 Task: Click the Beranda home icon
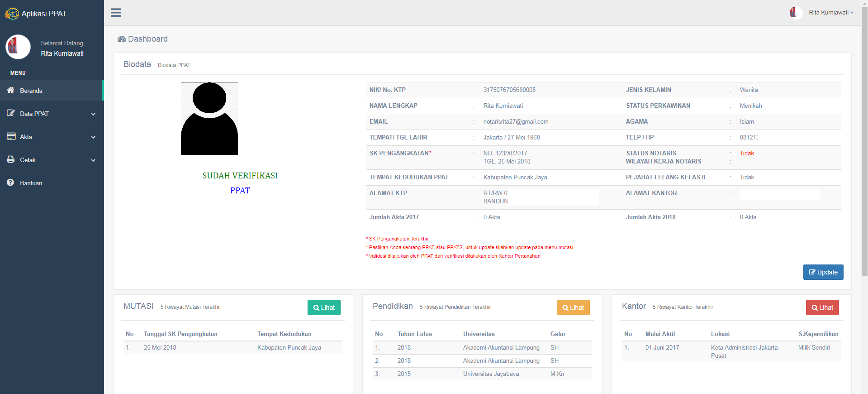pyautogui.click(x=11, y=90)
